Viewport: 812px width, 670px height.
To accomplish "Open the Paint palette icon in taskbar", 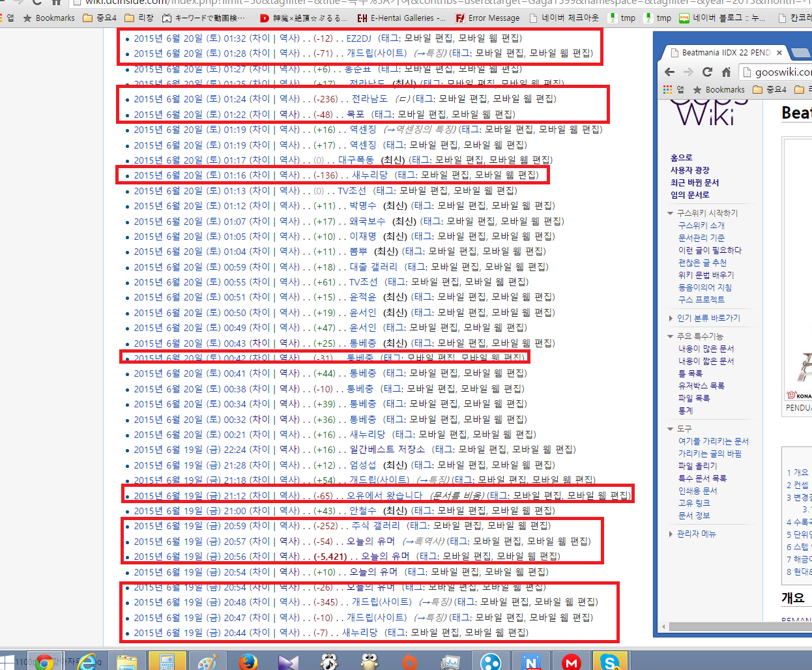I will pyautogui.click(x=207, y=662).
